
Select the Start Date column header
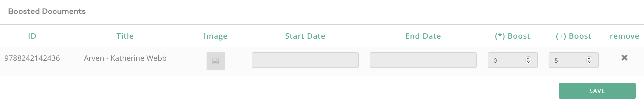(305, 36)
